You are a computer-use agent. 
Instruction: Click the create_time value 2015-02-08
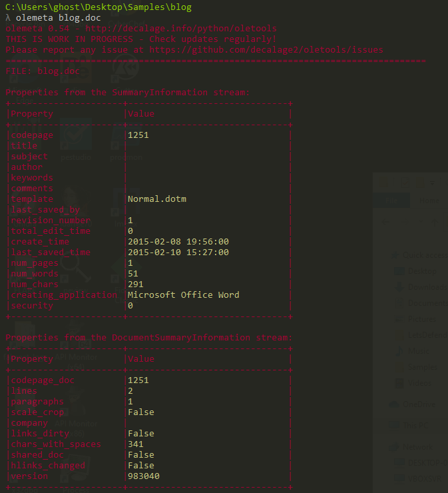(178, 242)
